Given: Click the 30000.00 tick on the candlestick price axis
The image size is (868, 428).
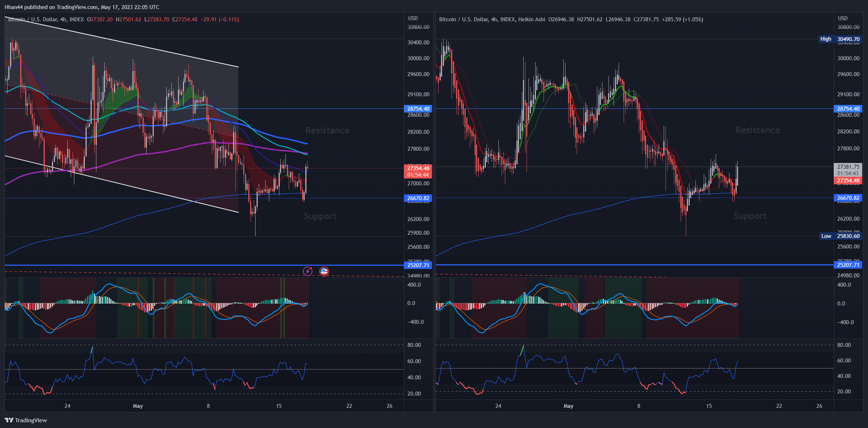Looking at the screenshot, I should point(418,58).
